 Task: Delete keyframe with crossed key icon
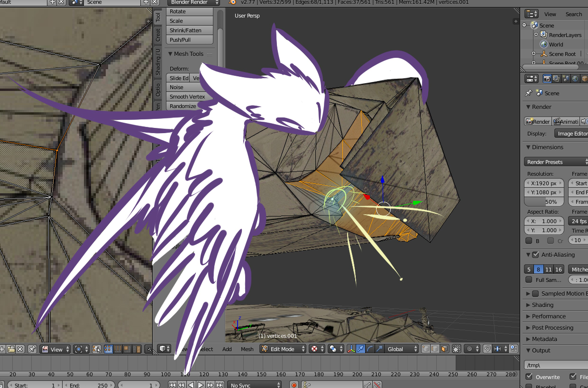(x=377, y=385)
